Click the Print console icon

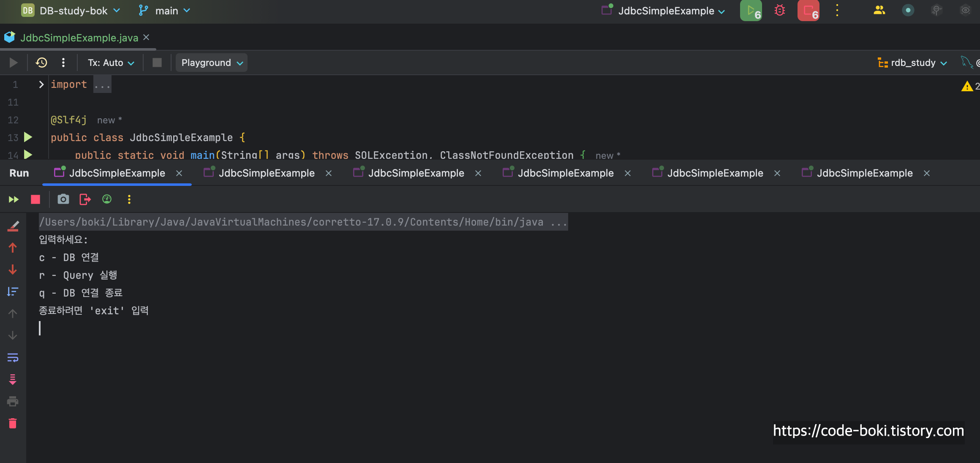click(x=13, y=401)
